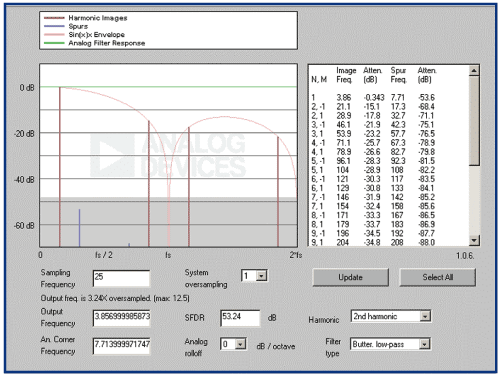Click the Update button
Image resolution: width=500 pixels, height=377 pixels.
tap(350, 277)
